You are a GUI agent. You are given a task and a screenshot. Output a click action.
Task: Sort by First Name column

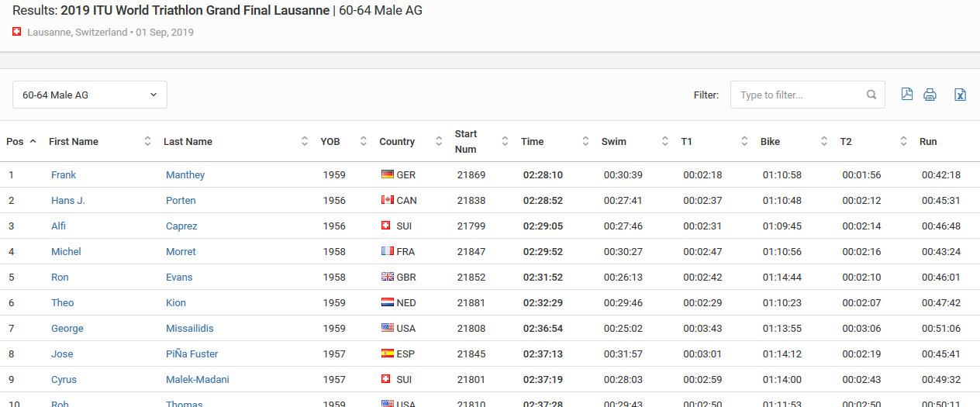point(100,141)
